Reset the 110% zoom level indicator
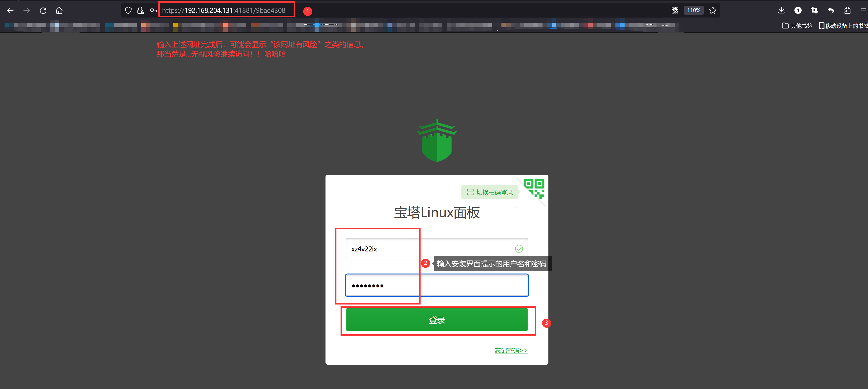868x389 pixels. point(693,10)
